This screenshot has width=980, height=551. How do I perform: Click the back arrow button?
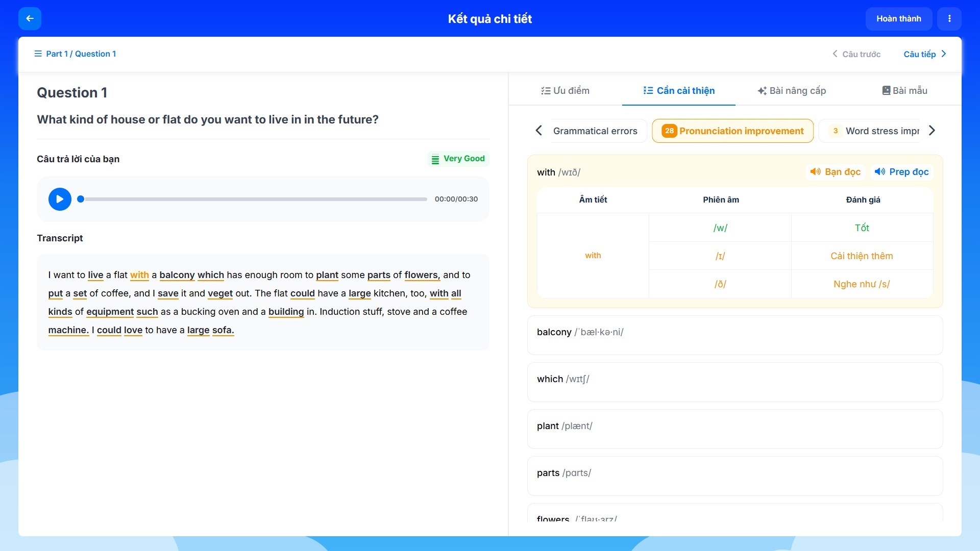pos(30,19)
